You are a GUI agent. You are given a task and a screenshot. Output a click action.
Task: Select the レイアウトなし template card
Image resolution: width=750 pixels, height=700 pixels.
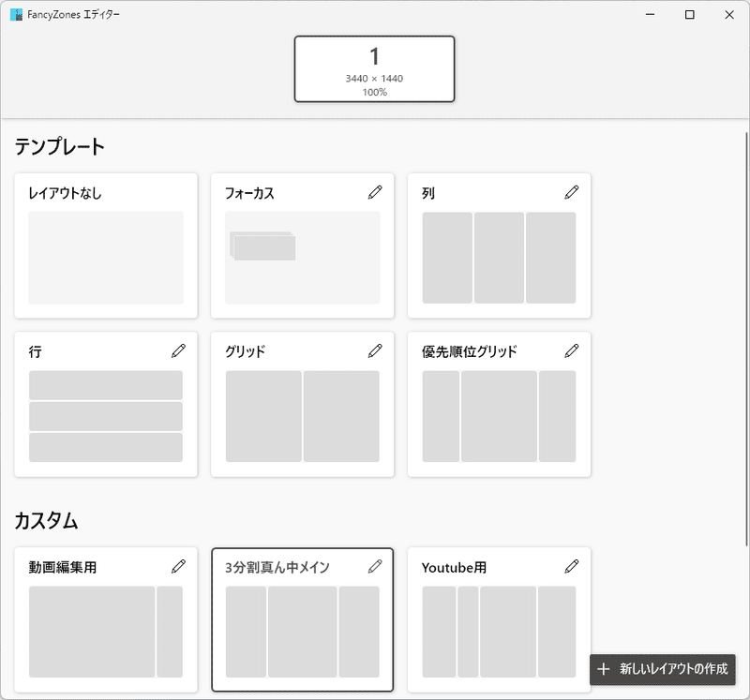pyautogui.click(x=106, y=246)
